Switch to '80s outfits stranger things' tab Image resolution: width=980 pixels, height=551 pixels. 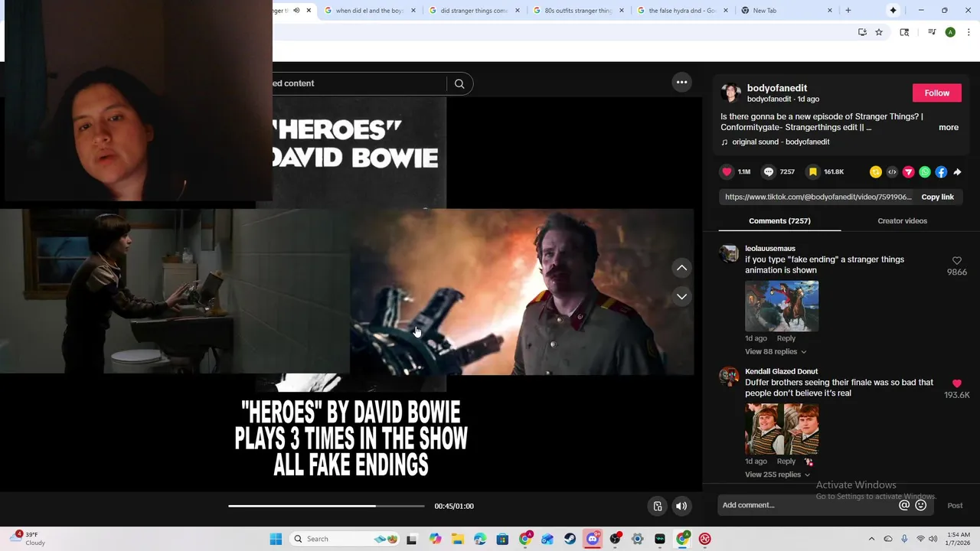coord(580,11)
